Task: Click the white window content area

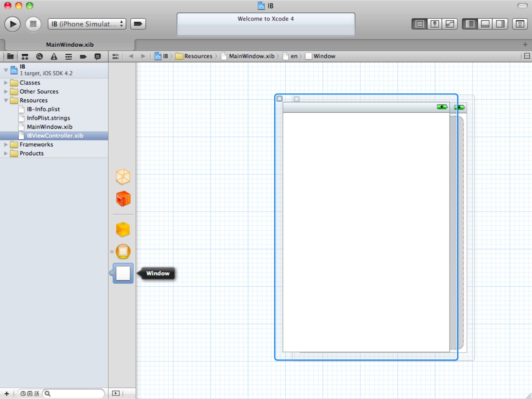Action: [x=366, y=232]
